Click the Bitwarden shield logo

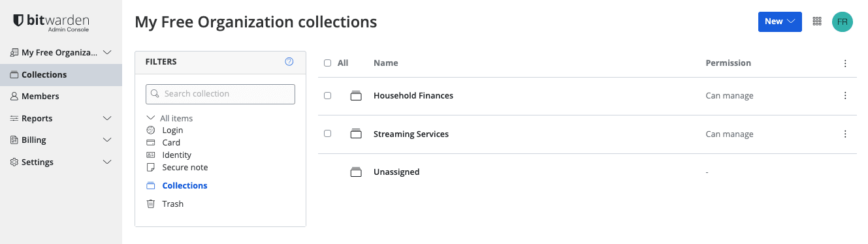pyautogui.click(x=18, y=21)
